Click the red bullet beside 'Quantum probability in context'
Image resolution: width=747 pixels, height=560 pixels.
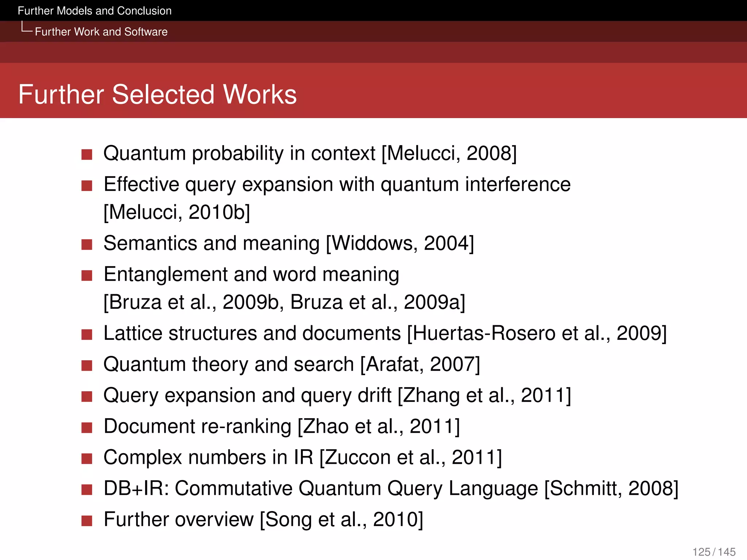[x=87, y=155]
